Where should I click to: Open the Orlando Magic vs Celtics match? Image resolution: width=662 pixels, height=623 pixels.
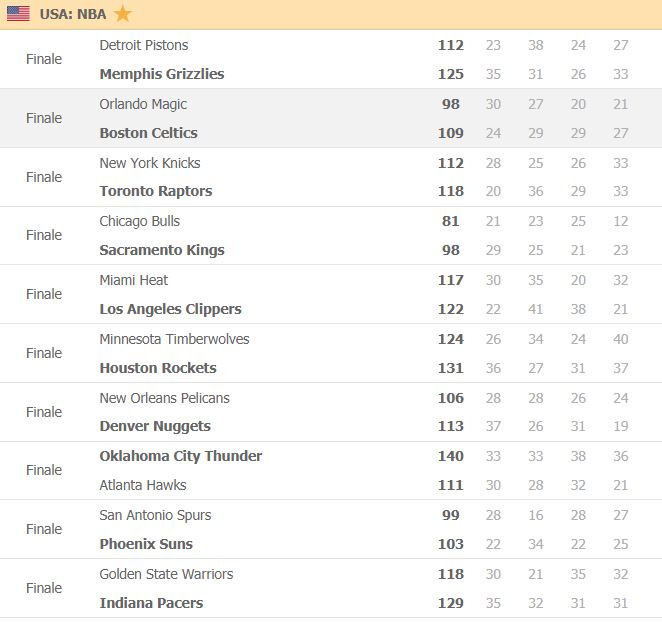click(331, 118)
